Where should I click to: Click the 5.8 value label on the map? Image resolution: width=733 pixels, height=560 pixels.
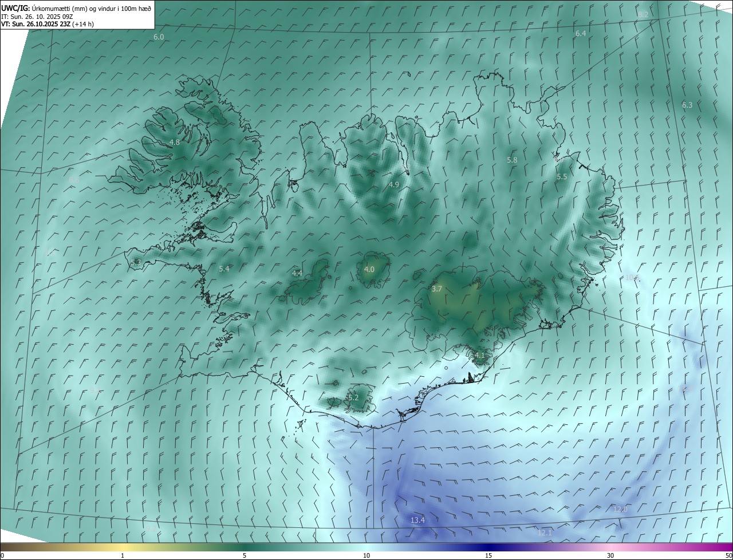[513, 160]
